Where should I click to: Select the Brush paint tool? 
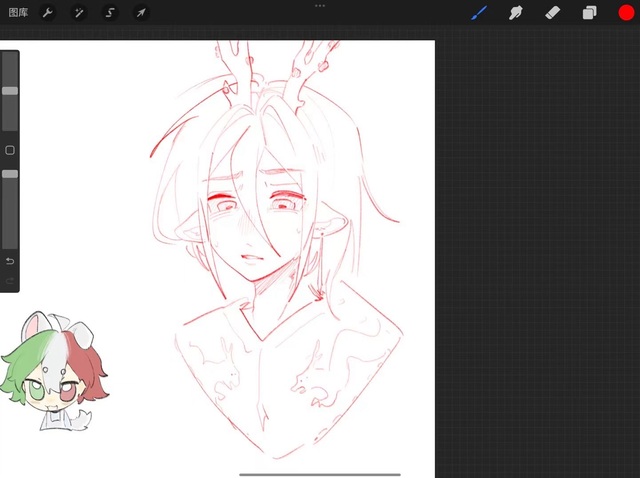(479, 13)
